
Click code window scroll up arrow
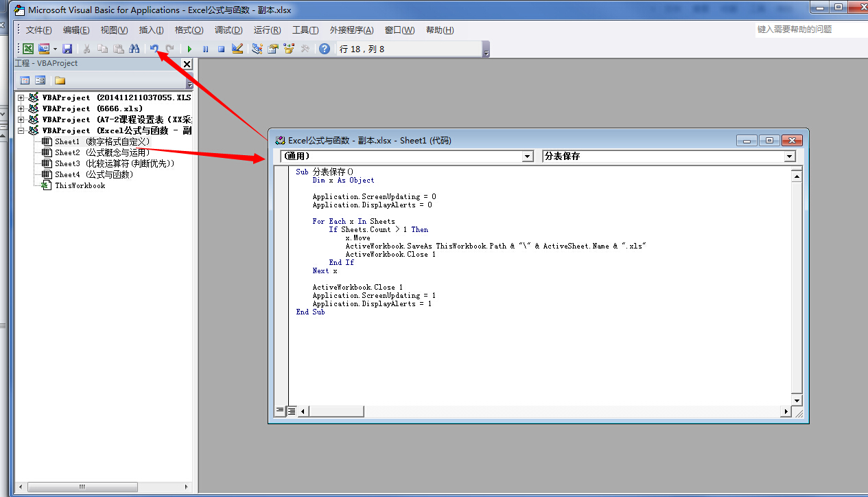(797, 176)
